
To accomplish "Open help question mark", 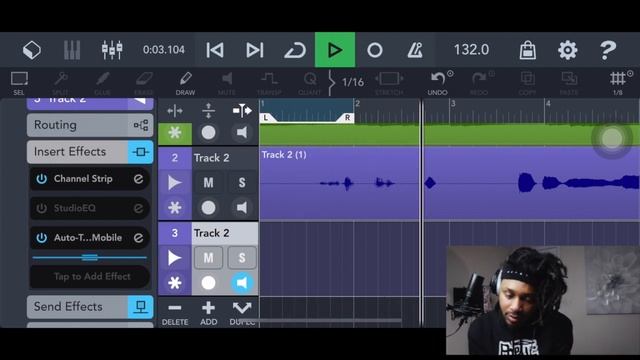I will 607,50.
